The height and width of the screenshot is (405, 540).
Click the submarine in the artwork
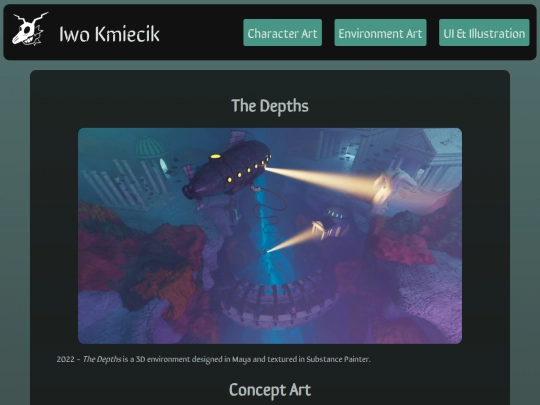[x=227, y=170]
